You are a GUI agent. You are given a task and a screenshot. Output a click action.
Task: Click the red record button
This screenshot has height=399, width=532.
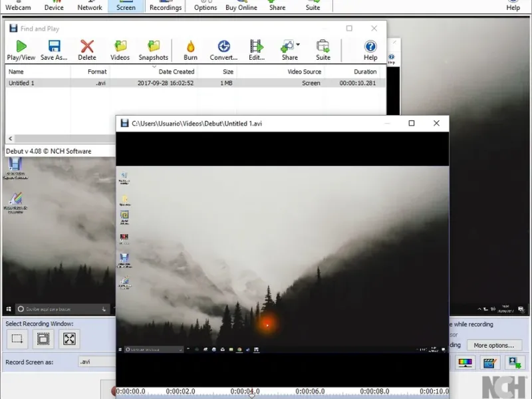[114, 391]
